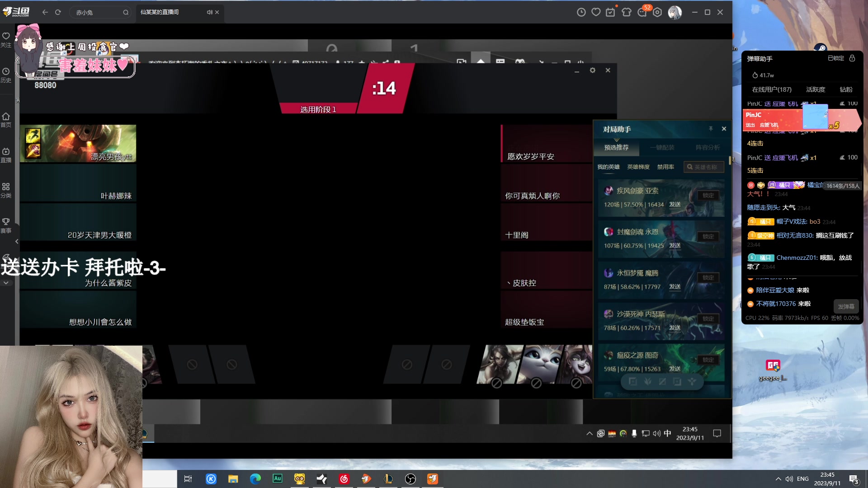Open the calendar check-in icon
The width and height of the screenshot is (868, 488).
(611, 12)
